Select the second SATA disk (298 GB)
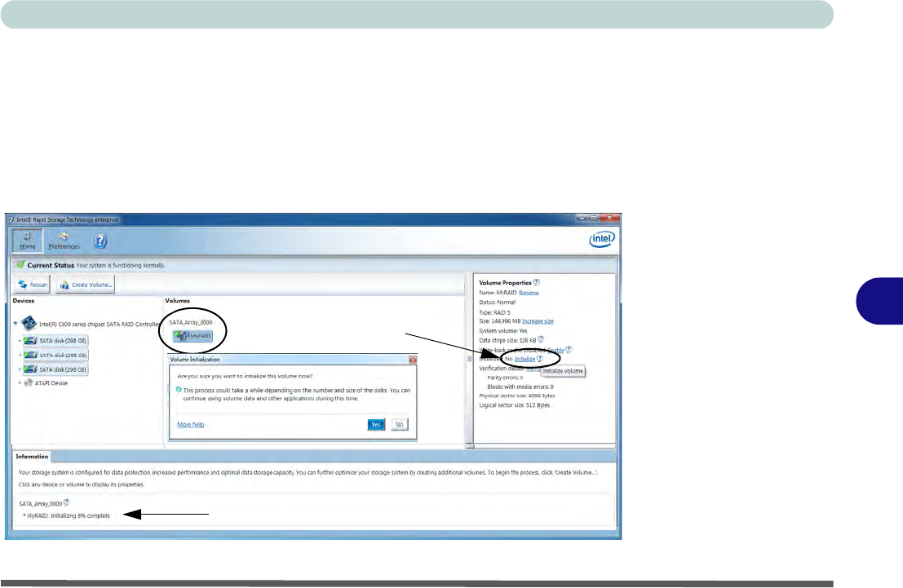 [x=55, y=356]
